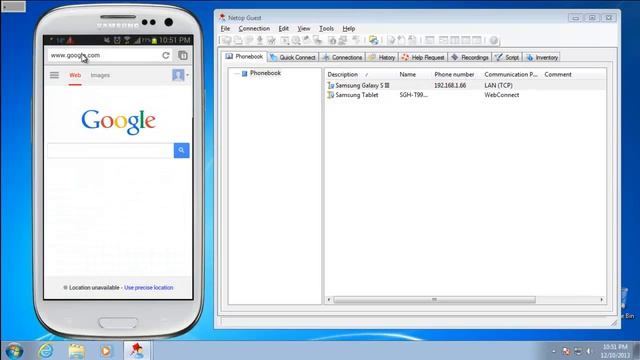Click the only colored icon in Netop toolbar
The height and width of the screenshot is (360, 640).
click(373, 40)
